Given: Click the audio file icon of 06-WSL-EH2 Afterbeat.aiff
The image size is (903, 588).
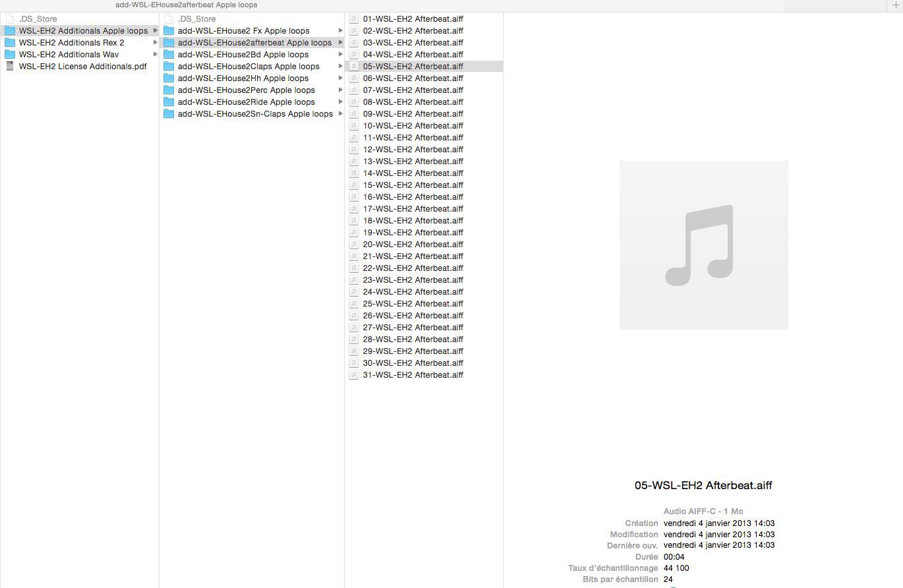Looking at the screenshot, I should click(354, 78).
